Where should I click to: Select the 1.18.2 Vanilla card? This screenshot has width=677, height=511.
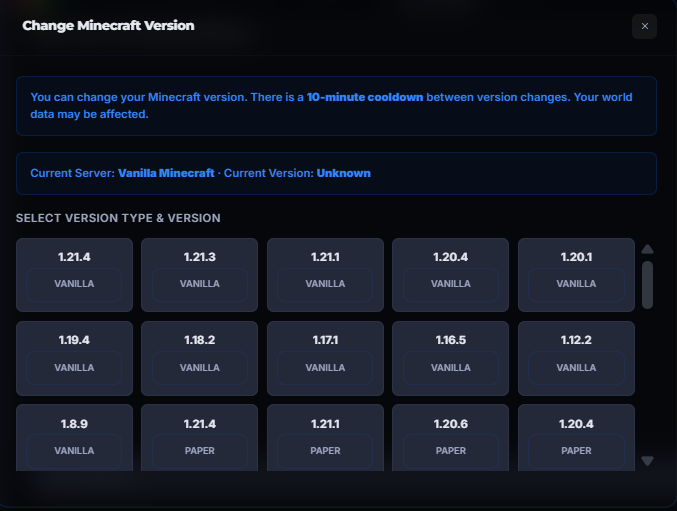(199, 357)
